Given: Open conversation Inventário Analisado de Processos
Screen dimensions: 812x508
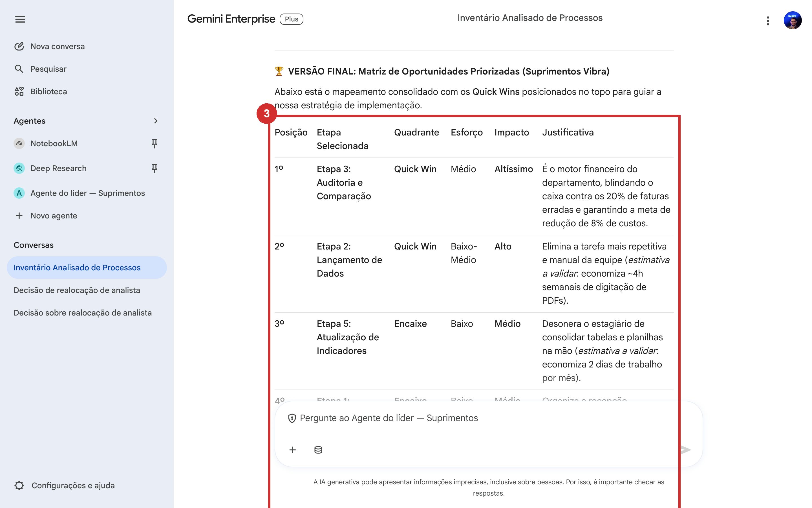Looking at the screenshot, I should pos(87,268).
